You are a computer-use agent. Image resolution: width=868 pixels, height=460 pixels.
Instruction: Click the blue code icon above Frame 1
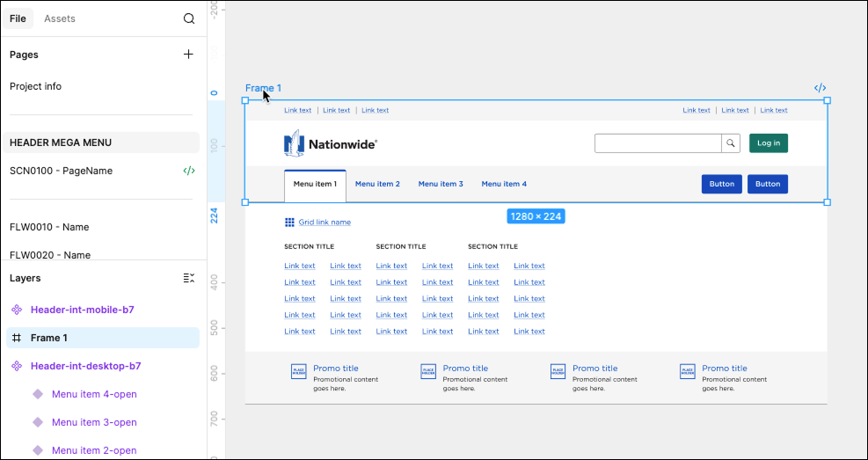click(x=820, y=88)
